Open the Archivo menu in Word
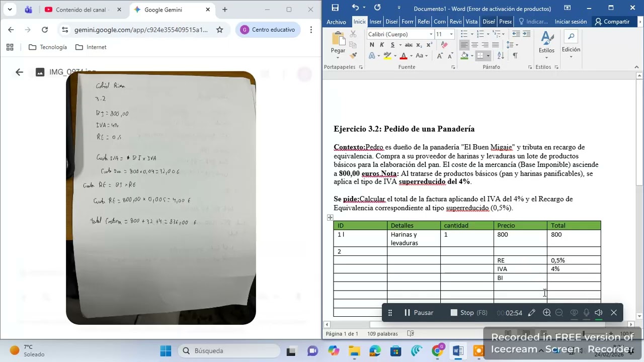The width and height of the screenshot is (644, 362). (x=336, y=22)
